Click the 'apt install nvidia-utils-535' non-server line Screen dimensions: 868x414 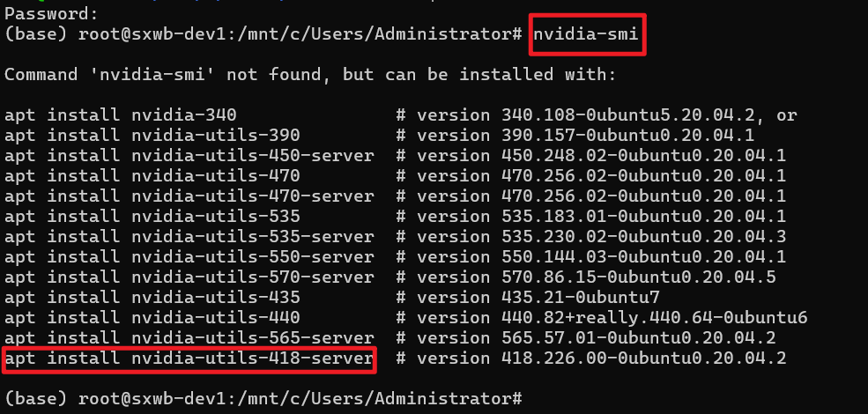152,217
